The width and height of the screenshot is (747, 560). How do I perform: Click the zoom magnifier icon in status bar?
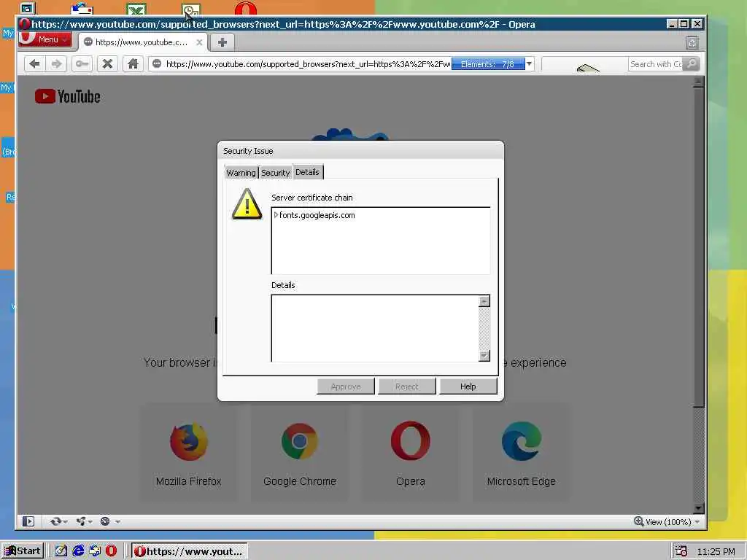click(x=639, y=521)
